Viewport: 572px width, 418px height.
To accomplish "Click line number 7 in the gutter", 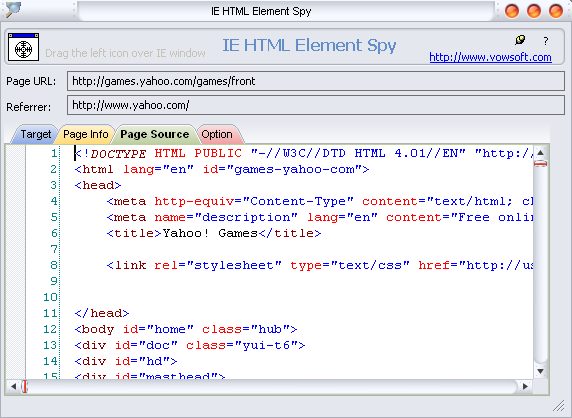I will pyautogui.click(x=54, y=249).
